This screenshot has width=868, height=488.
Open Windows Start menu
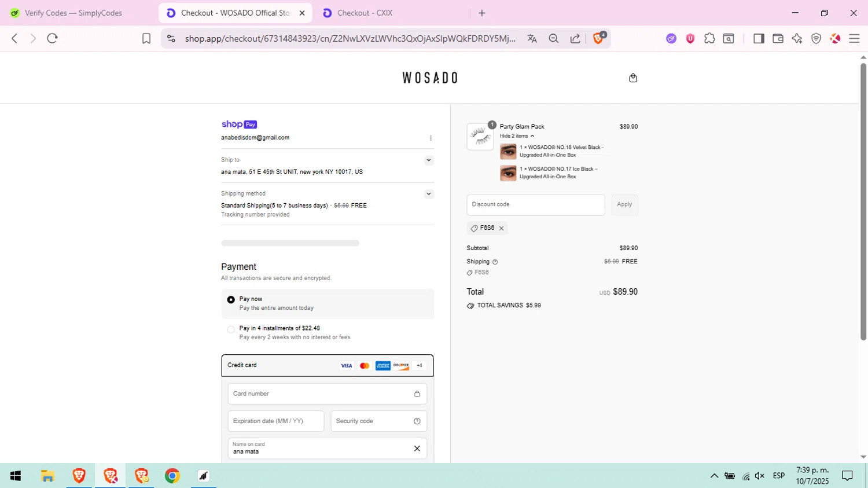(x=16, y=476)
